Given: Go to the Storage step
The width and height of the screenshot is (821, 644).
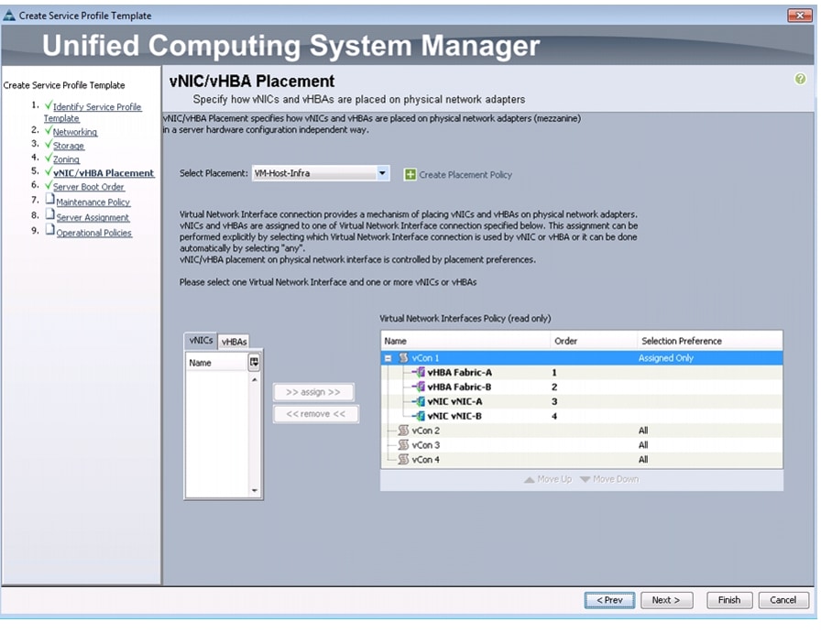Looking at the screenshot, I should [x=68, y=146].
